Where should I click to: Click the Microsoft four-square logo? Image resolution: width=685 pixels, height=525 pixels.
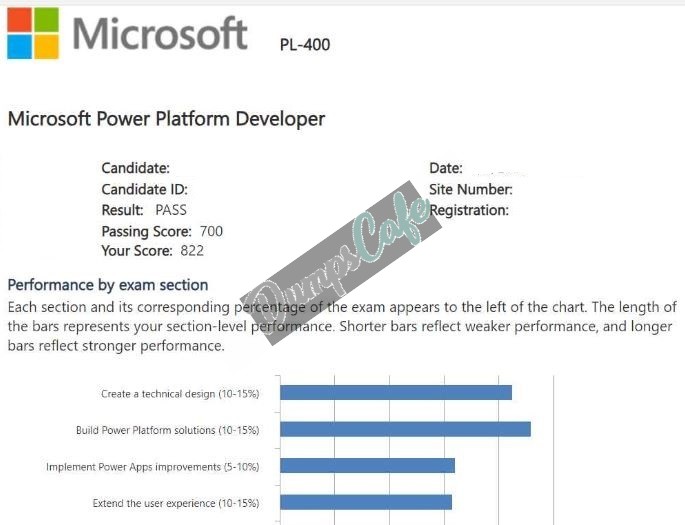pos(33,33)
